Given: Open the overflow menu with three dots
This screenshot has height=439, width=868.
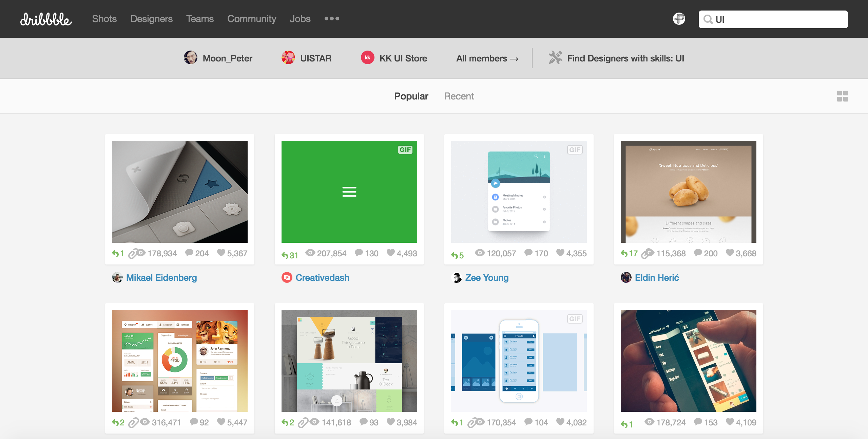Looking at the screenshot, I should (x=332, y=18).
